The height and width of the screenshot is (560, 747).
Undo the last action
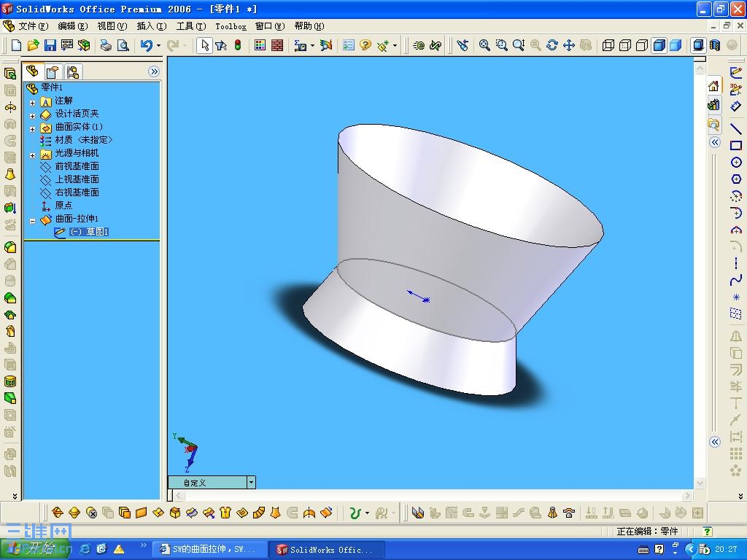146,45
